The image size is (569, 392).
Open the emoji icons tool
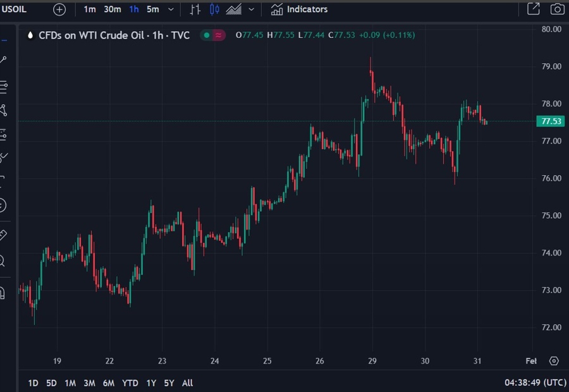point(3,205)
